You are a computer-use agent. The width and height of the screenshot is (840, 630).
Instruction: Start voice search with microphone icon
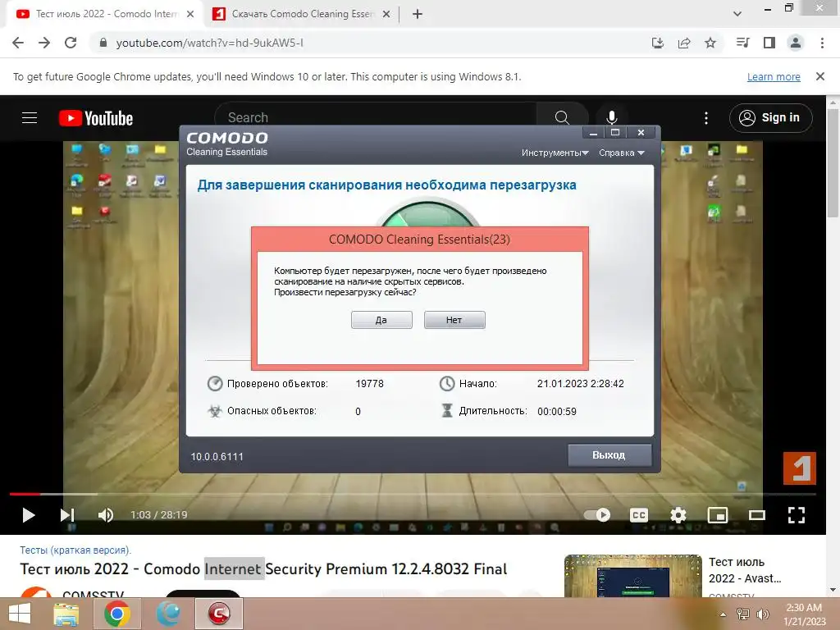[x=612, y=118]
